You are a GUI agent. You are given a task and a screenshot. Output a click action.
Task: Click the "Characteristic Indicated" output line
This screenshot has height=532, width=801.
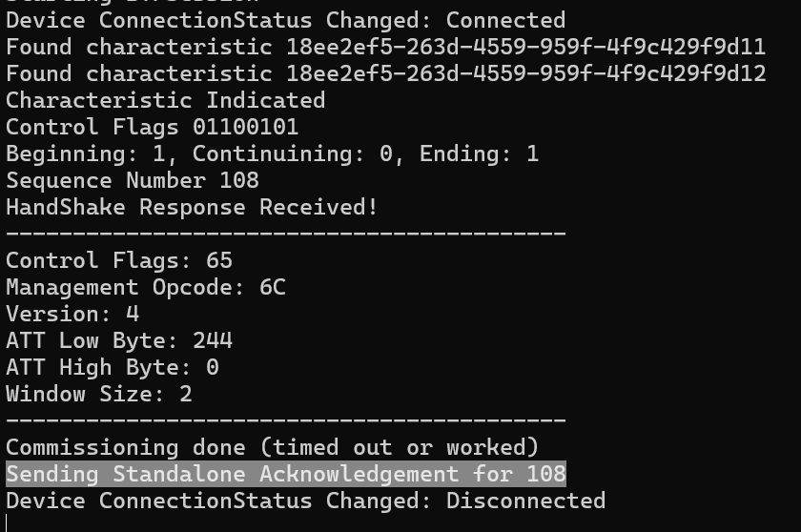pos(165,100)
